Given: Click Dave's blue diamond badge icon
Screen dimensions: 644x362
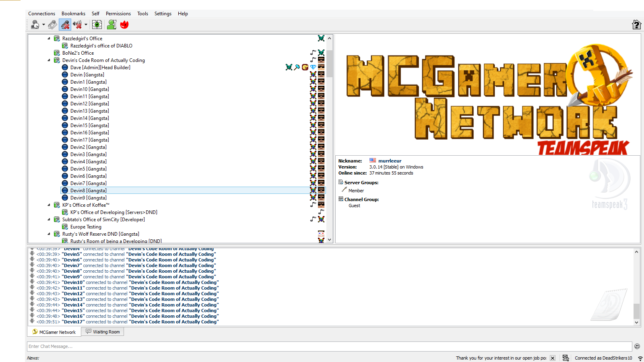Looking at the screenshot, I should tap(313, 67).
